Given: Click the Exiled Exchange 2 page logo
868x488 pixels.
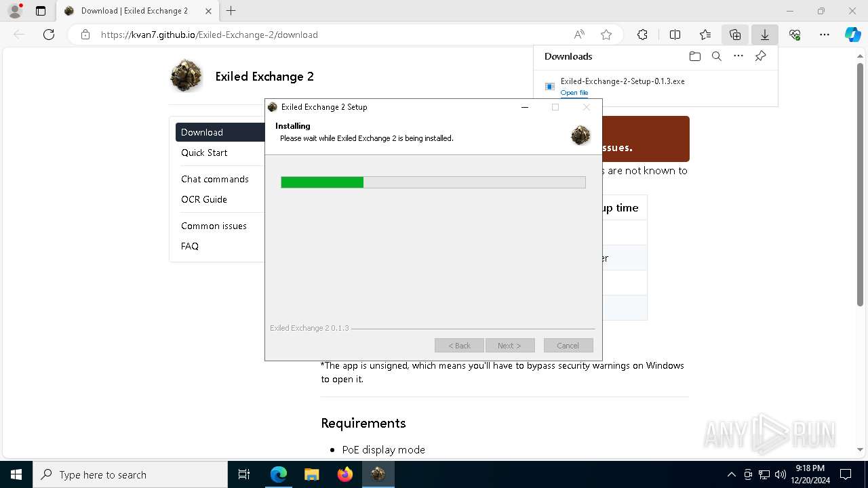Looking at the screenshot, I should pyautogui.click(x=186, y=75).
